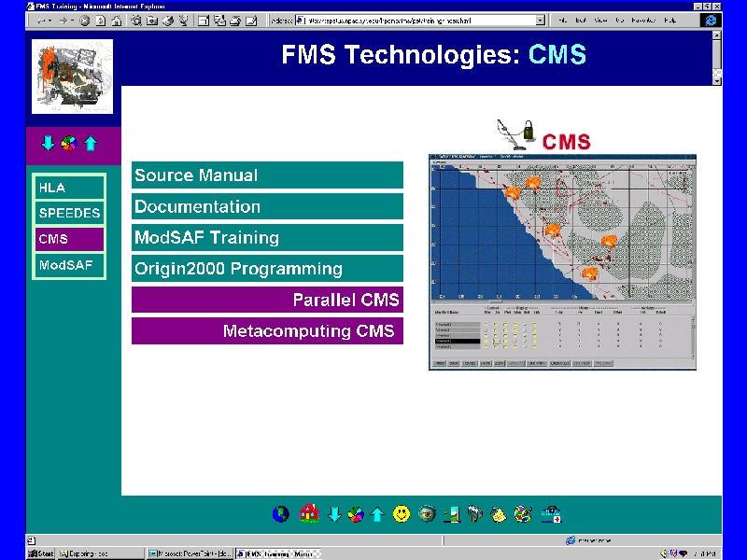The width and height of the screenshot is (747, 560).
Task: Click the sidebar color wheel icon
Action: 69,143
